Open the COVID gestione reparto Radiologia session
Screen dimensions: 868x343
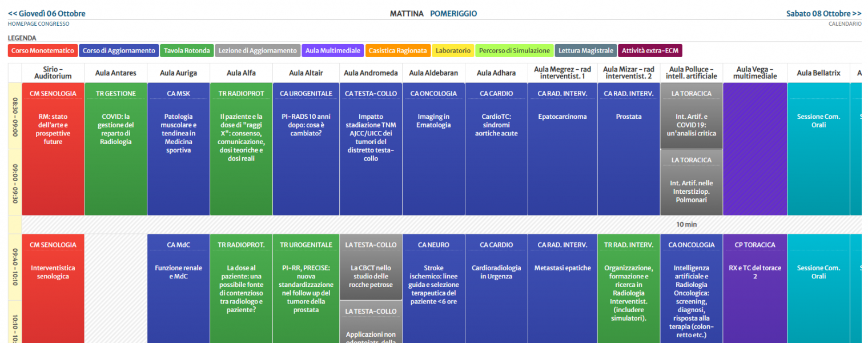coord(115,129)
